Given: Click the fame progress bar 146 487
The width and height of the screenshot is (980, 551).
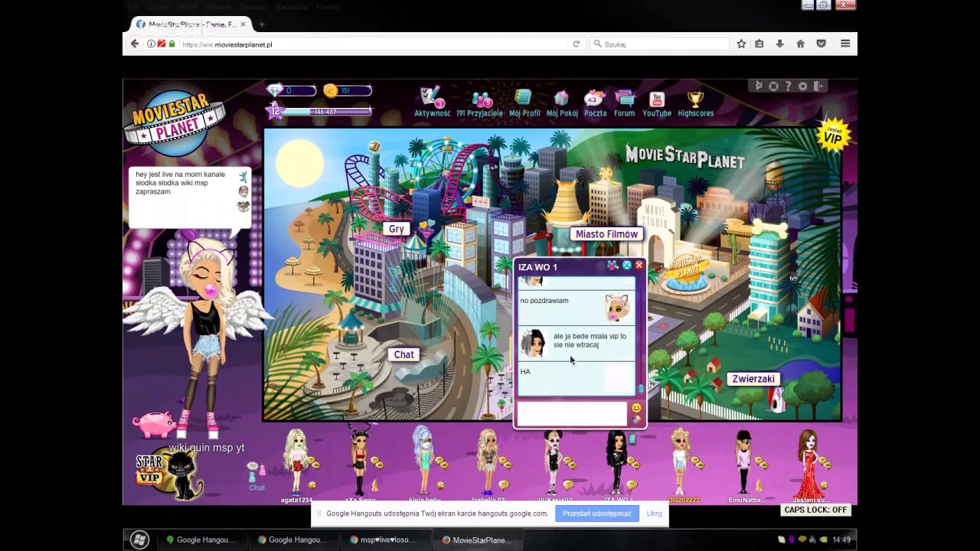Looking at the screenshot, I should 328,112.
